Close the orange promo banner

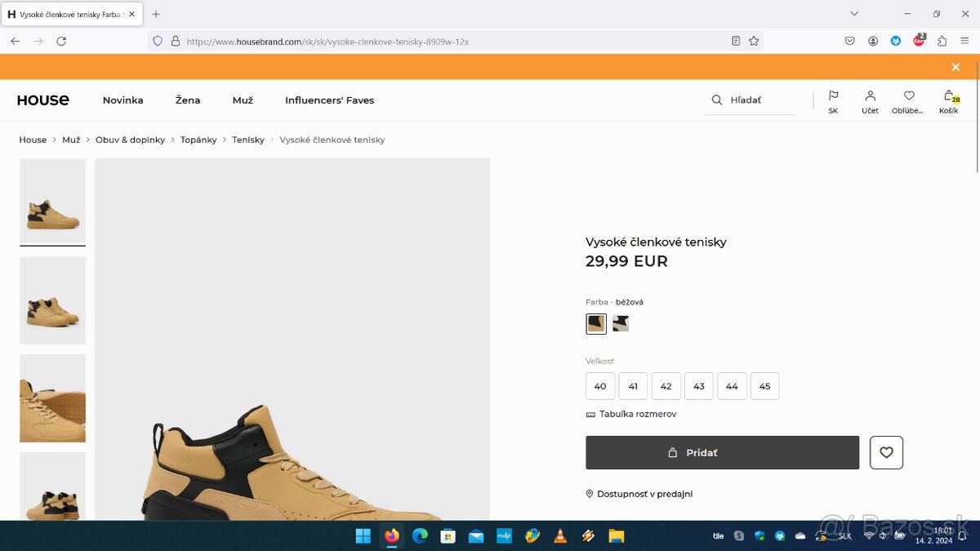955,67
